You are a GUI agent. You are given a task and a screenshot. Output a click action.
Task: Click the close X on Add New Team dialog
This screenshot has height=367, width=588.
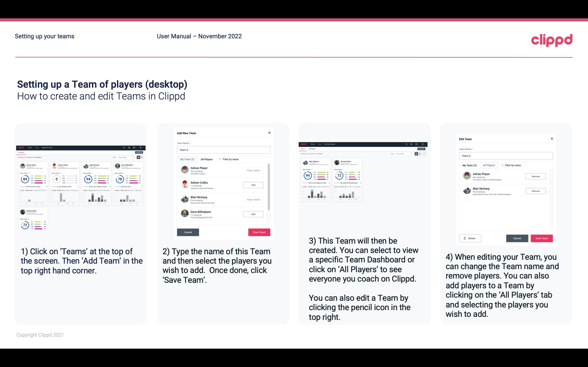point(269,133)
